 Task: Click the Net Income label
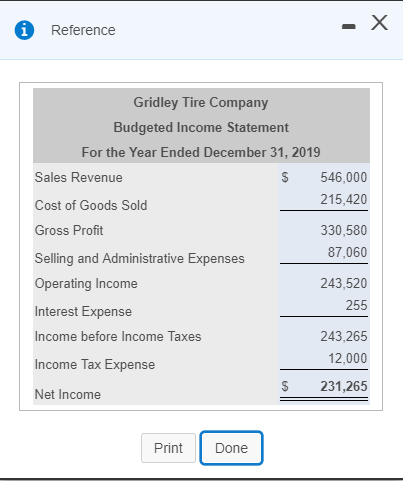pos(68,395)
